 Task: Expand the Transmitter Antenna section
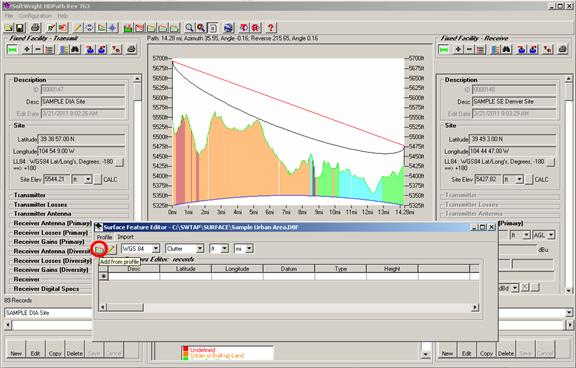pyautogui.click(x=42, y=214)
